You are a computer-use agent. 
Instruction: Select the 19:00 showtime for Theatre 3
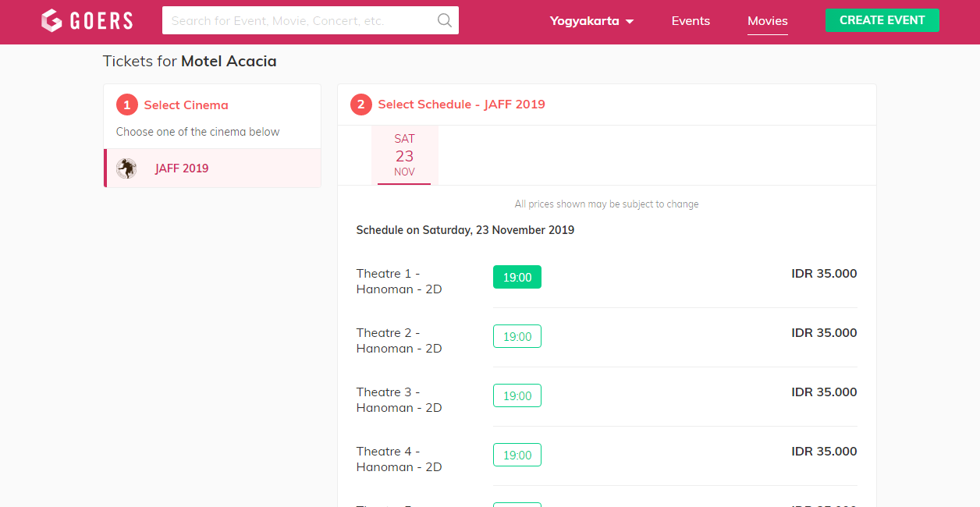[x=517, y=395]
